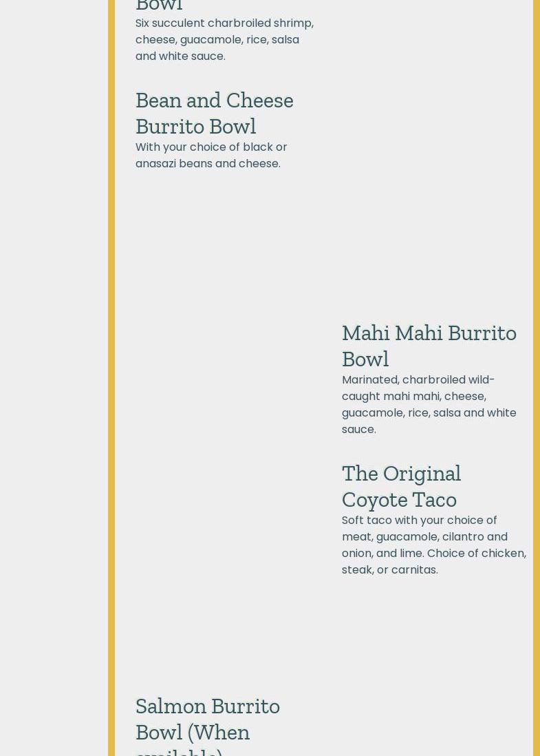The width and height of the screenshot is (540, 756).
Task: Click the "Six succulent charbroiled shrimp" description
Action: (224, 23)
